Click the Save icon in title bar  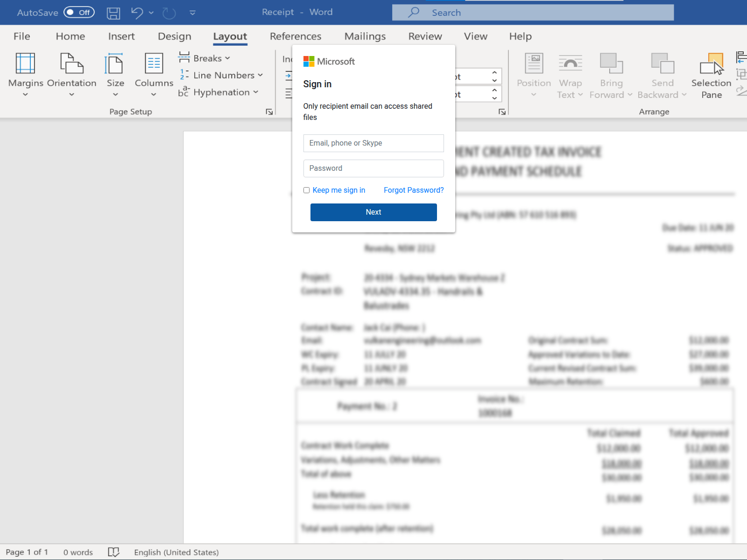pos(113,13)
